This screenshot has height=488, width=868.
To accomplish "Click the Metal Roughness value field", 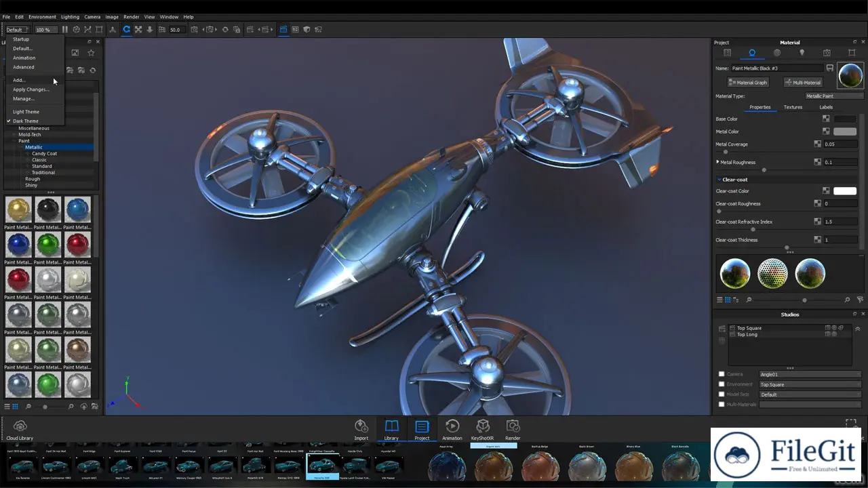I will [840, 162].
